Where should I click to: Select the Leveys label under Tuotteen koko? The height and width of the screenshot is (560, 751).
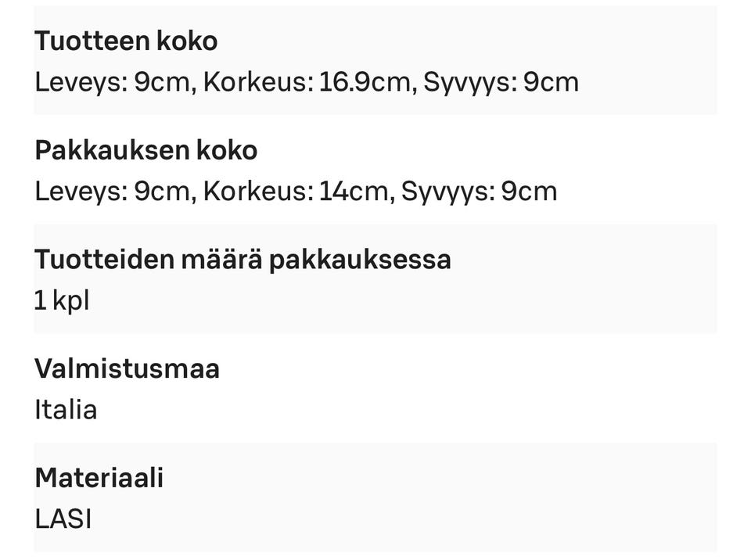[78, 82]
